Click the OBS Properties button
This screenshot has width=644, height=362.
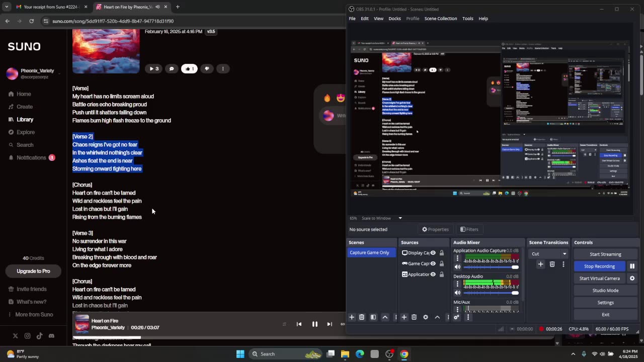(x=436, y=229)
